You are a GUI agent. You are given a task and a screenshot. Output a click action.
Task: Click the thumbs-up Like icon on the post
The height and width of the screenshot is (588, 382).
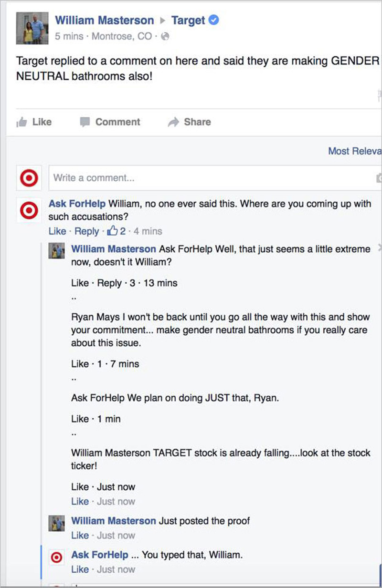22,122
